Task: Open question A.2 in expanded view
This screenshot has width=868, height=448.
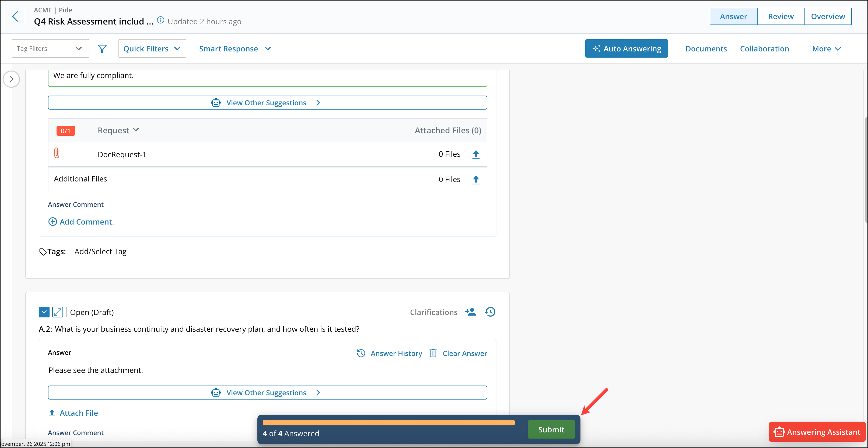Action: click(58, 312)
